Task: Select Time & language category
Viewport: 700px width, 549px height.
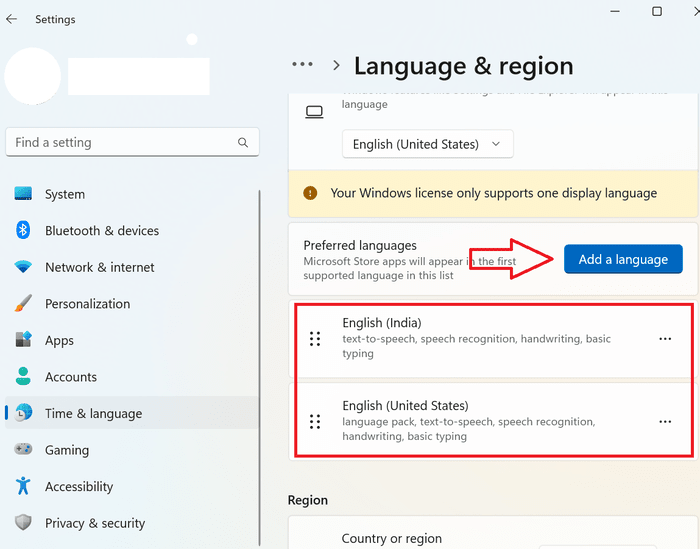Action: pyautogui.click(x=132, y=413)
